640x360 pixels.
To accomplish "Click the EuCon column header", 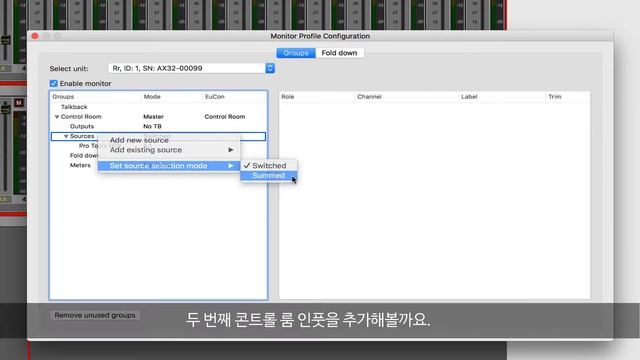I will [x=215, y=97].
